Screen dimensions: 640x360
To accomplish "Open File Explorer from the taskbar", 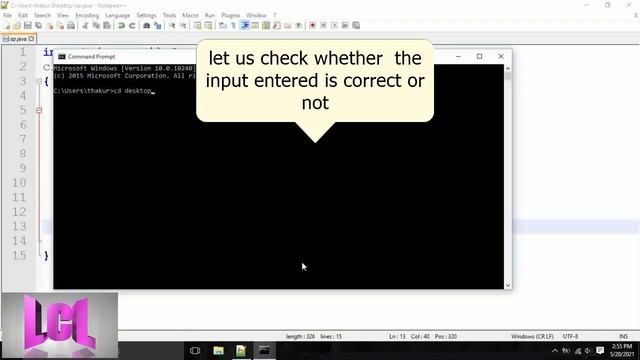I will coord(218,351).
